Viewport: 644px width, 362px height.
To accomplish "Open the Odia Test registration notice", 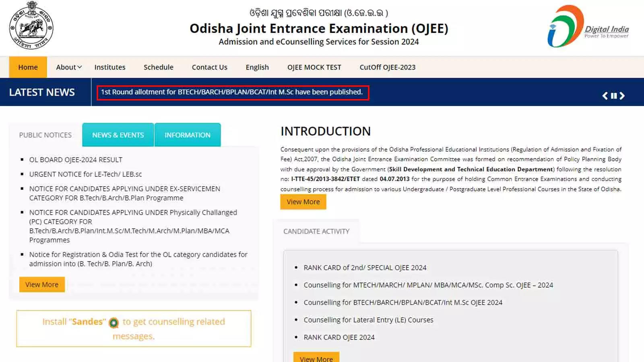I will coord(138,259).
